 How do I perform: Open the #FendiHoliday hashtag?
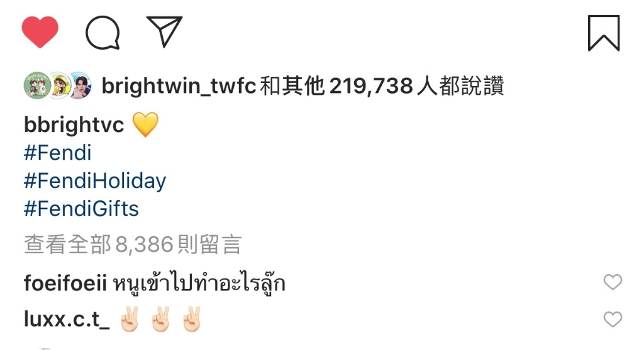click(95, 182)
